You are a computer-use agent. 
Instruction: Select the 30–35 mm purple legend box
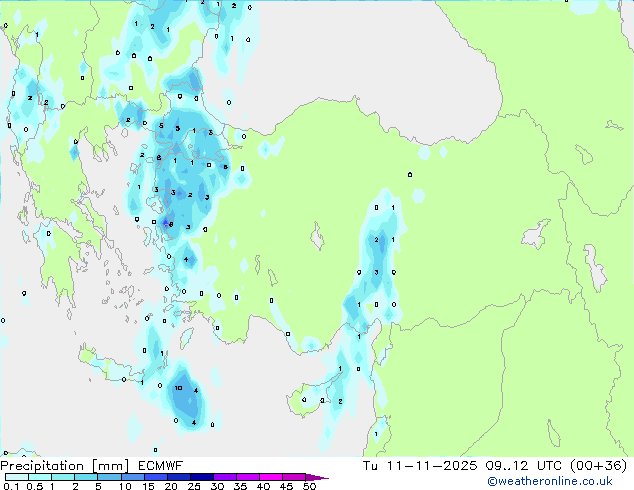click(224, 477)
